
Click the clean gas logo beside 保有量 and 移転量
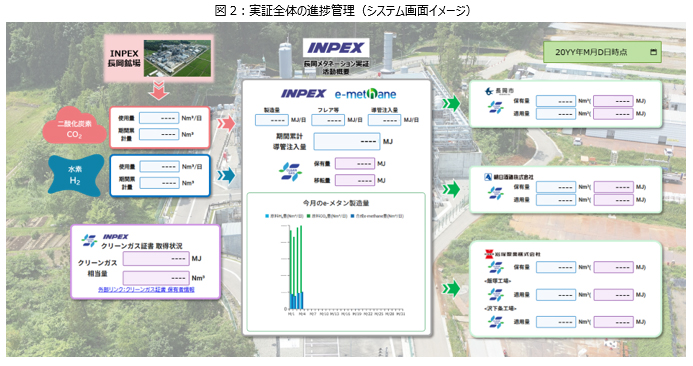pos(290,172)
